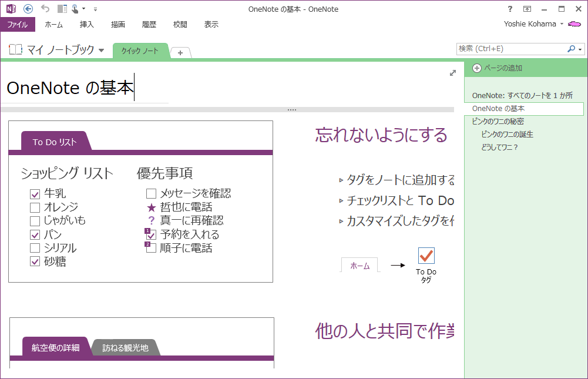Viewport: 588px width, 379px height.
Task: Click the To Do タグ checkmark icon
Action: [x=426, y=256]
